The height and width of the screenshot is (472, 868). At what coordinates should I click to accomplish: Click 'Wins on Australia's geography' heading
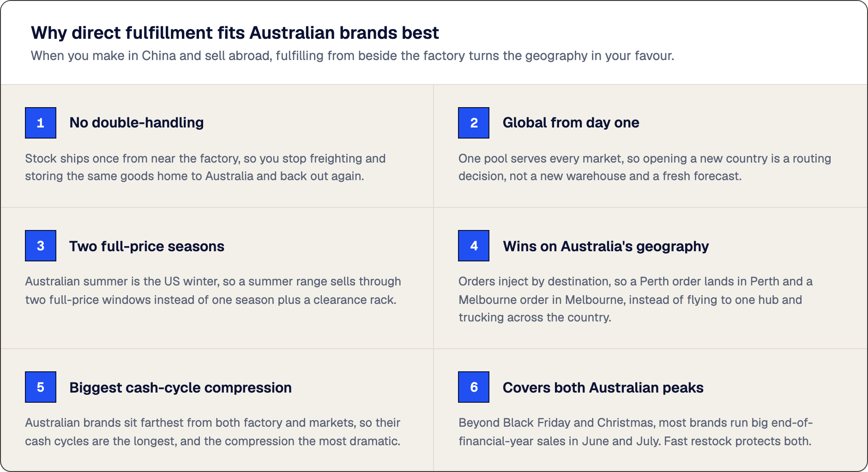click(x=606, y=246)
